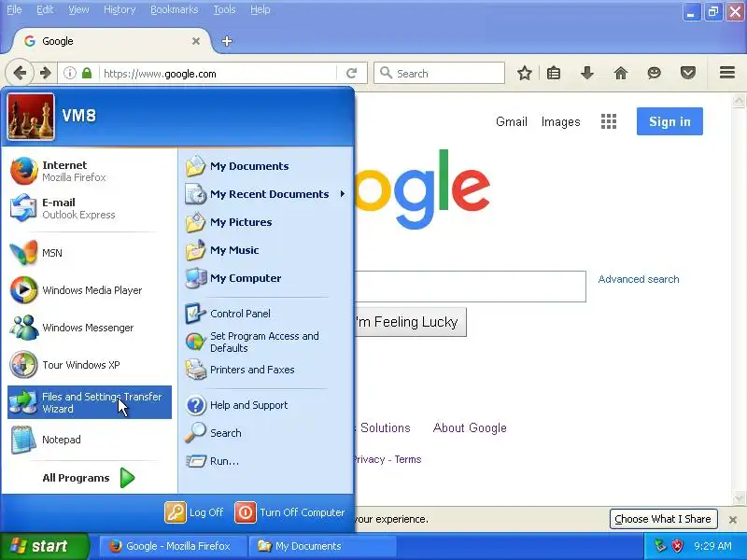747x560 pixels.
Task: Open the Downloads arrow icon
Action: [x=587, y=74]
